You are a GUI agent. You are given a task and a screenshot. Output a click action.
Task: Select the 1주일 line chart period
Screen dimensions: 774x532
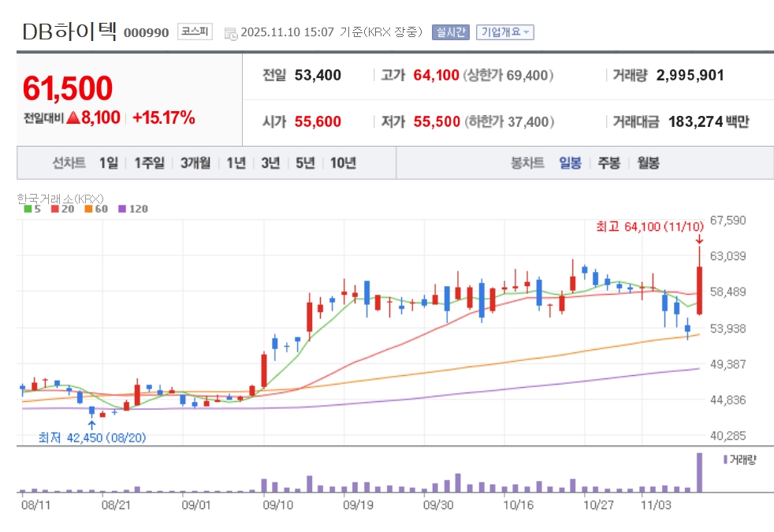[149, 163]
